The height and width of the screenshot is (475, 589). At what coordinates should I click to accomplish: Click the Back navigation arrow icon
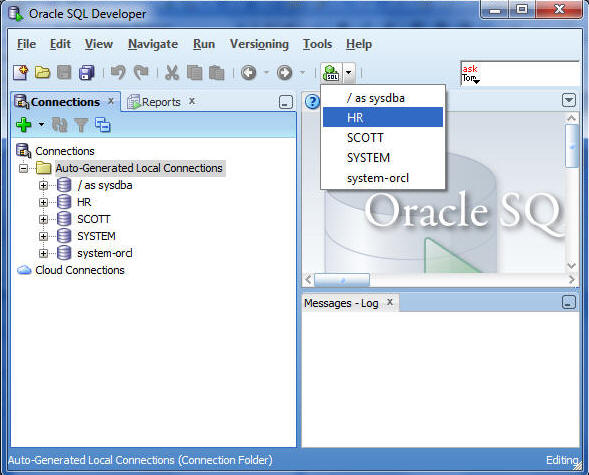point(248,72)
